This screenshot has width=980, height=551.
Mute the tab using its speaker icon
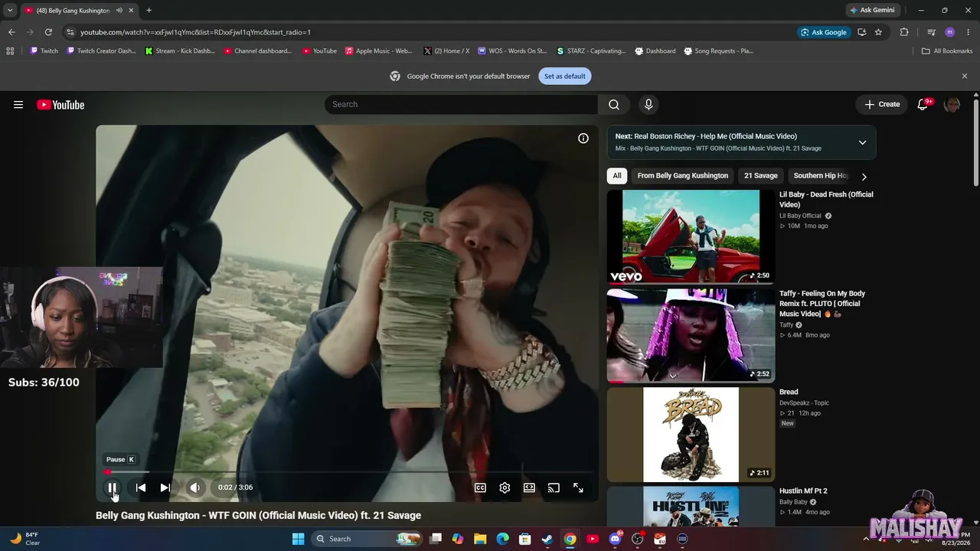click(x=119, y=11)
